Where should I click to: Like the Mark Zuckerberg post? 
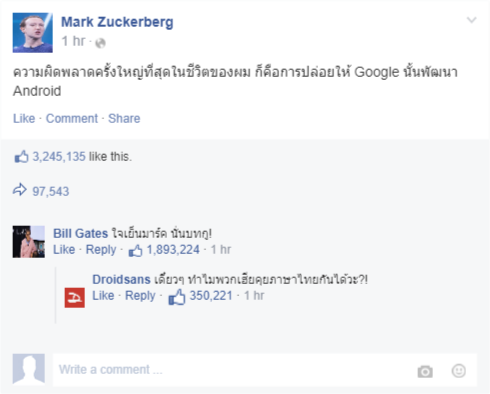24,118
